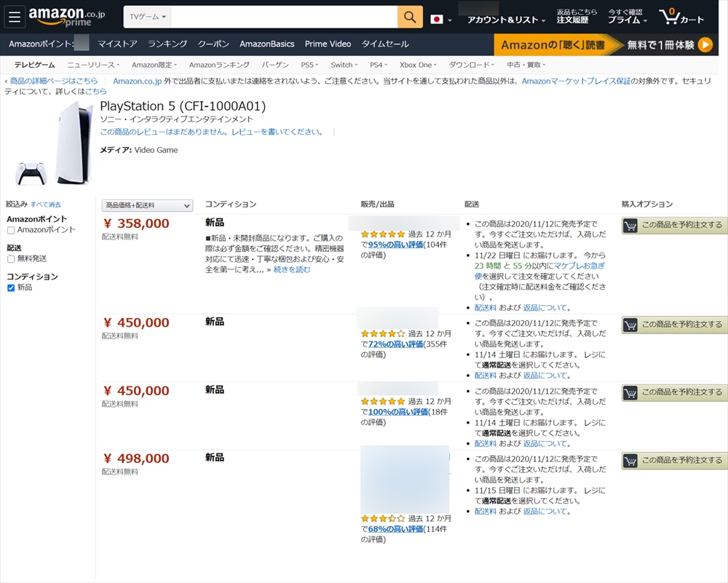Open the hamburger menu icon
Viewport: 728px width, 583px height.
pos(15,17)
